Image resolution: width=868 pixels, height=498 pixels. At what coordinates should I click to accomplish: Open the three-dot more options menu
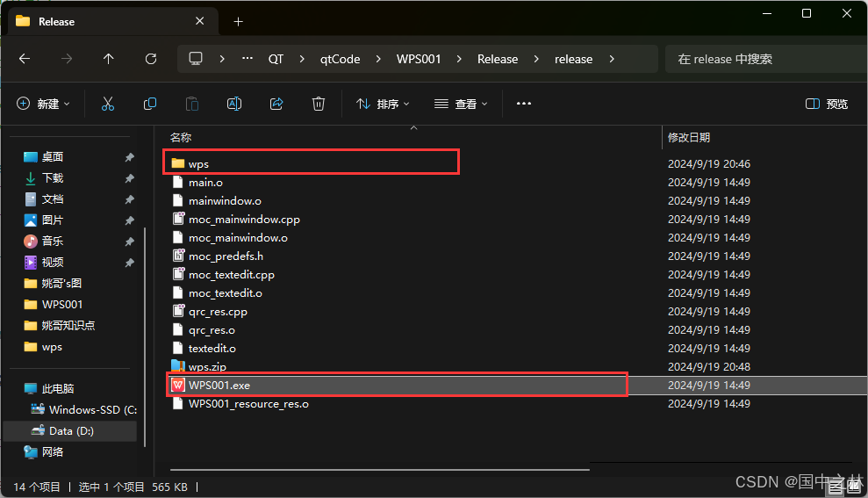click(x=524, y=104)
